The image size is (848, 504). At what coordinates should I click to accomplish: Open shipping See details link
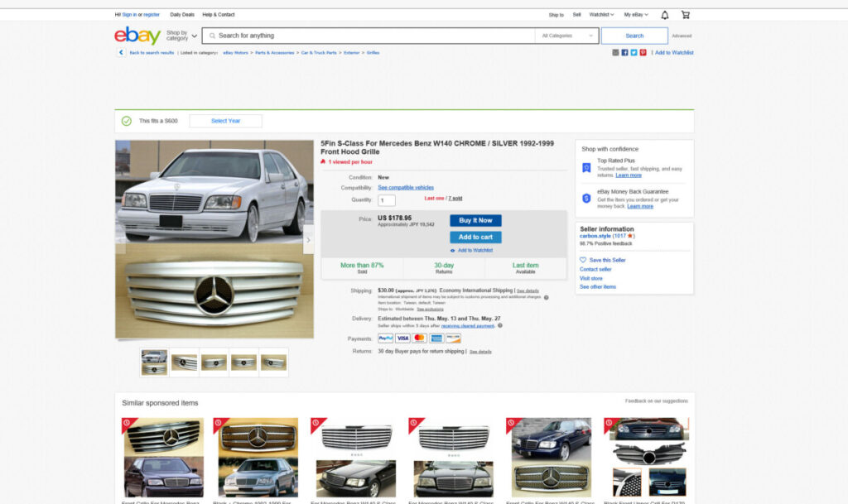click(x=528, y=290)
